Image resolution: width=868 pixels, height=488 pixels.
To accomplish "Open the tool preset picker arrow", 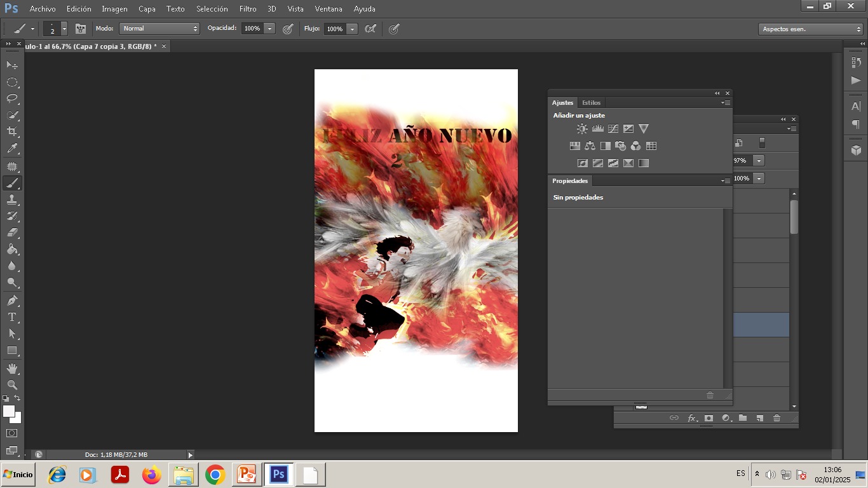I will coord(32,29).
